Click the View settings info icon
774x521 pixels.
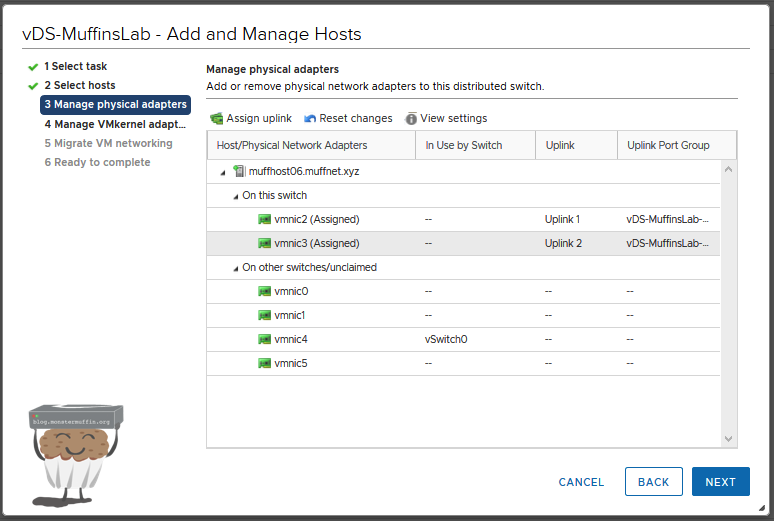(x=411, y=119)
